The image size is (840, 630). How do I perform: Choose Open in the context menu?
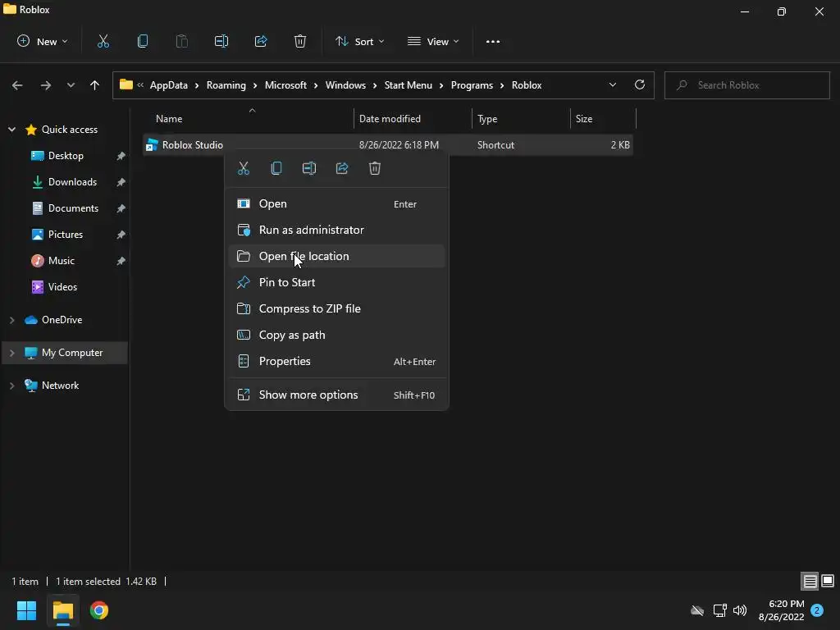tap(336, 203)
